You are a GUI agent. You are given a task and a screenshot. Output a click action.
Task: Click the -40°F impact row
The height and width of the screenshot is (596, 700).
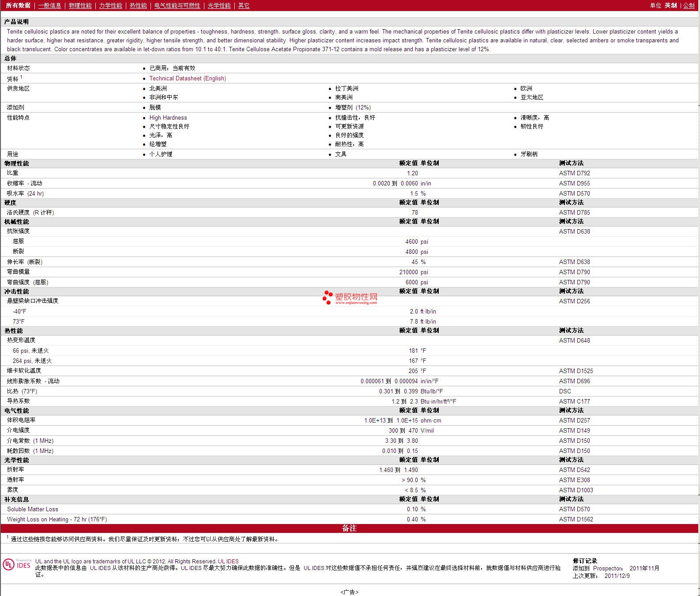coord(349,311)
